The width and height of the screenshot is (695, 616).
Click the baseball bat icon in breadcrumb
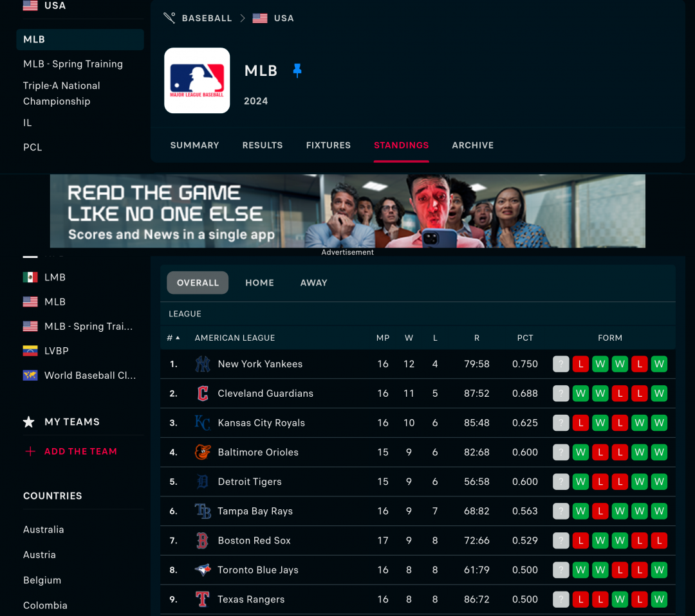pos(169,18)
